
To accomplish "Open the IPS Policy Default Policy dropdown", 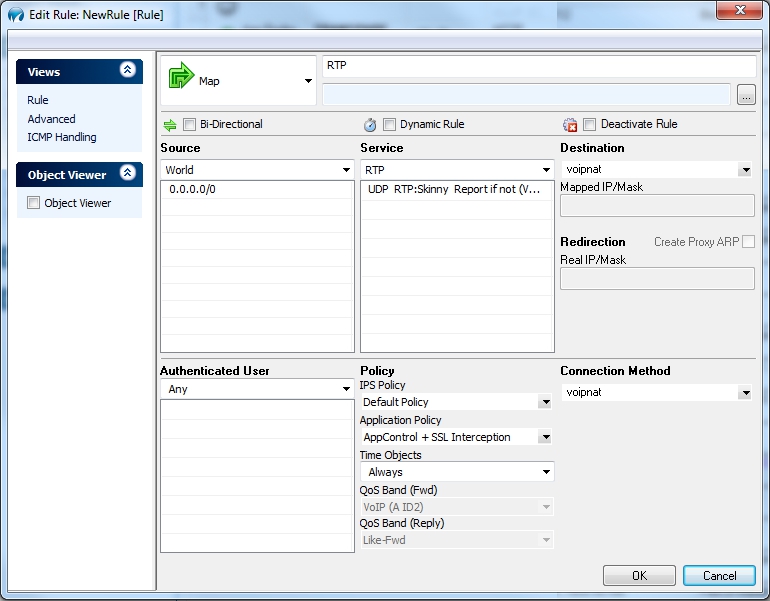I will tap(545, 402).
